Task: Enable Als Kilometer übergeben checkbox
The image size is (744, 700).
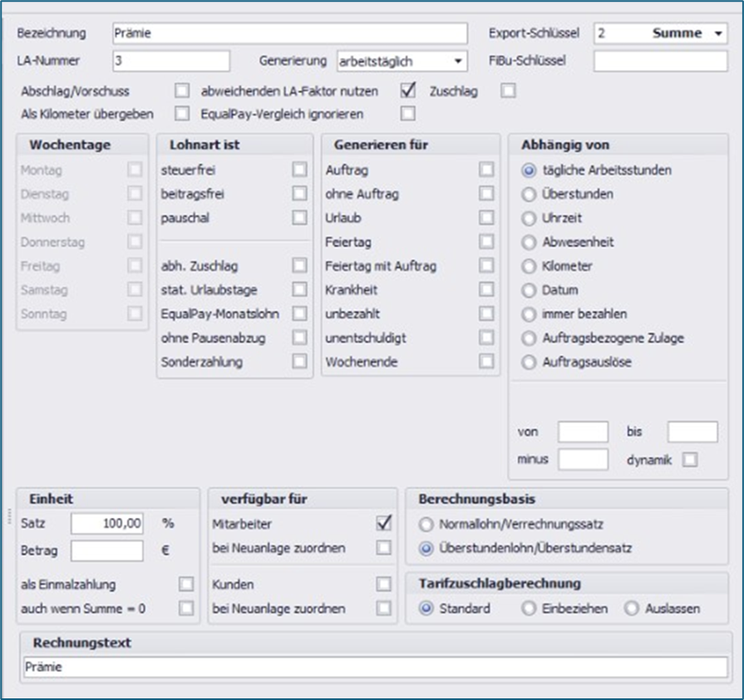Action: coord(182,113)
